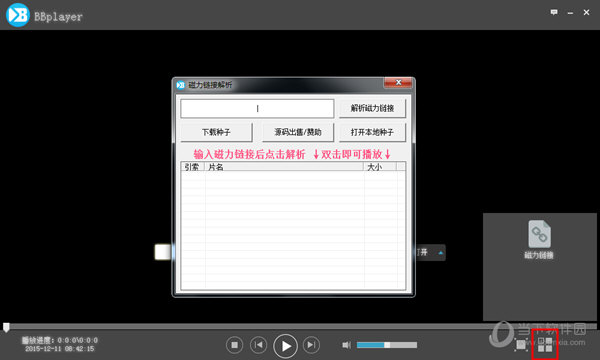Screen dimensions: 600x360
Task: Click the 源码出售/赞助 button
Action: click(298, 132)
